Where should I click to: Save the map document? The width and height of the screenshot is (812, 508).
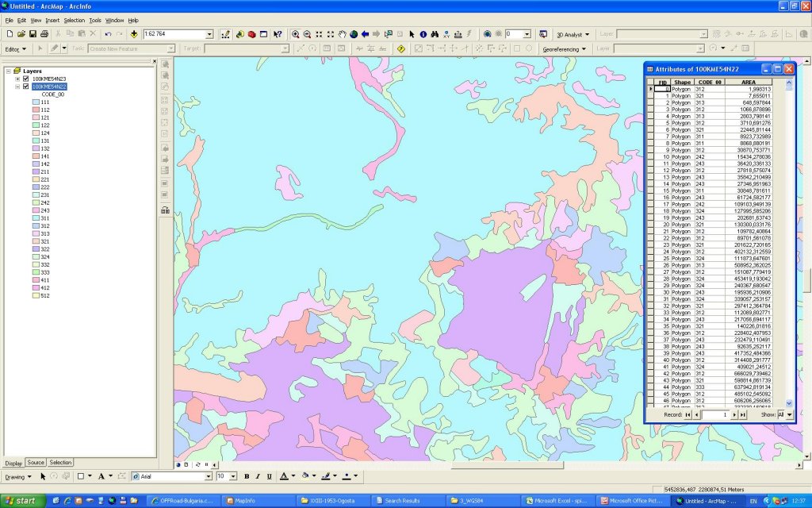[x=32, y=33]
